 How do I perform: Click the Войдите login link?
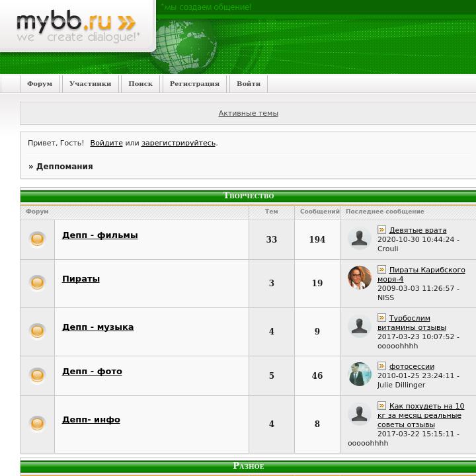pyautogui.click(x=106, y=143)
